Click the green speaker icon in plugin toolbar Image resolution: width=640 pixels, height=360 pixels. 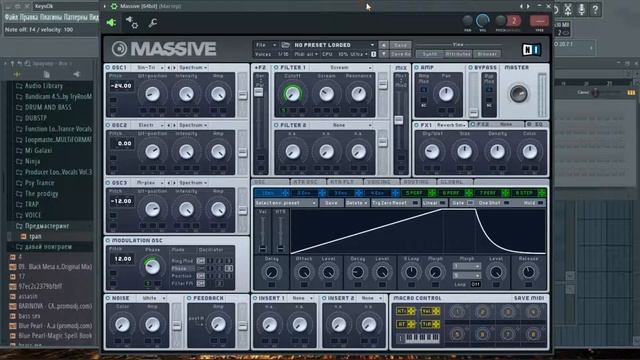(111, 23)
